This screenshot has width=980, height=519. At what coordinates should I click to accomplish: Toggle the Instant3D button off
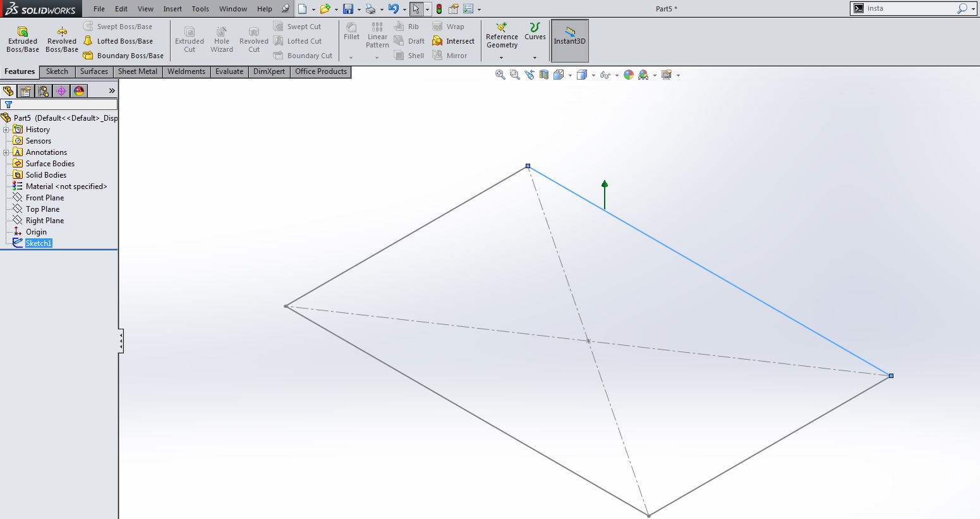point(569,40)
